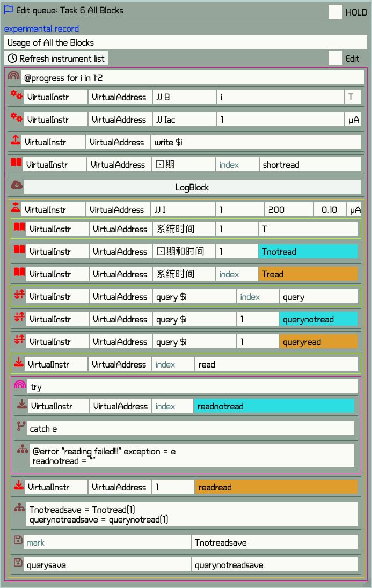Click the orange readread field
The height and width of the screenshot is (588, 372).
[276, 487]
